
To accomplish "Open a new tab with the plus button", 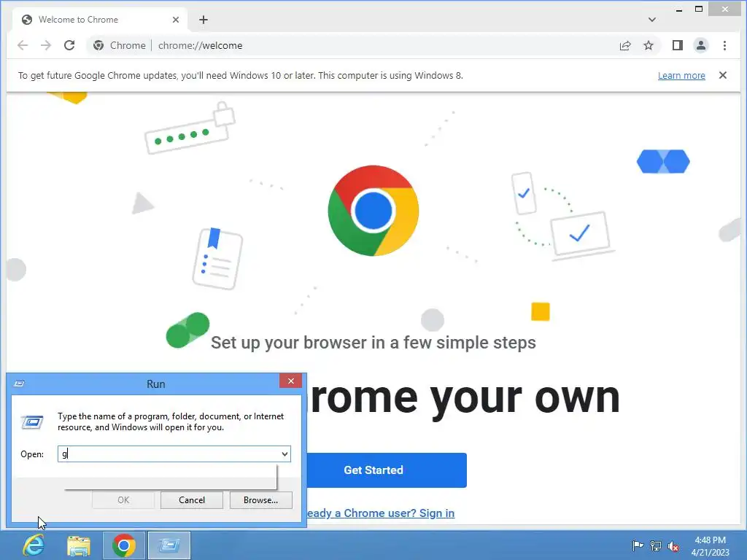I will (204, 20).
